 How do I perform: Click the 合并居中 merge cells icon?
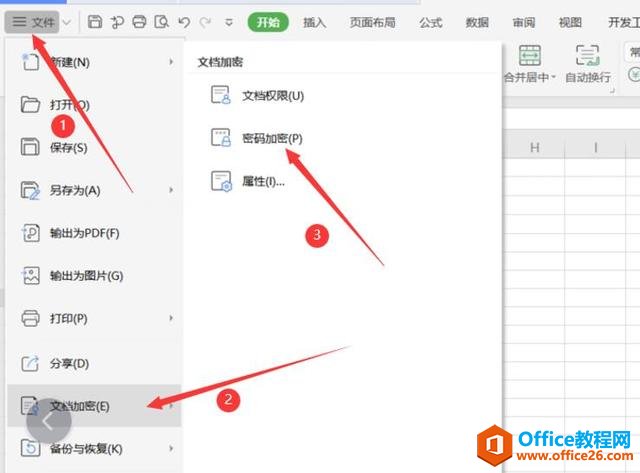coord(530,56)
